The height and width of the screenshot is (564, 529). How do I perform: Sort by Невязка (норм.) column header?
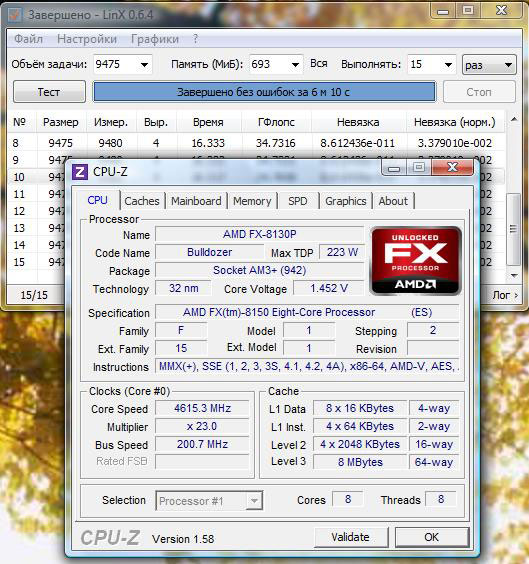click(455, 122)
